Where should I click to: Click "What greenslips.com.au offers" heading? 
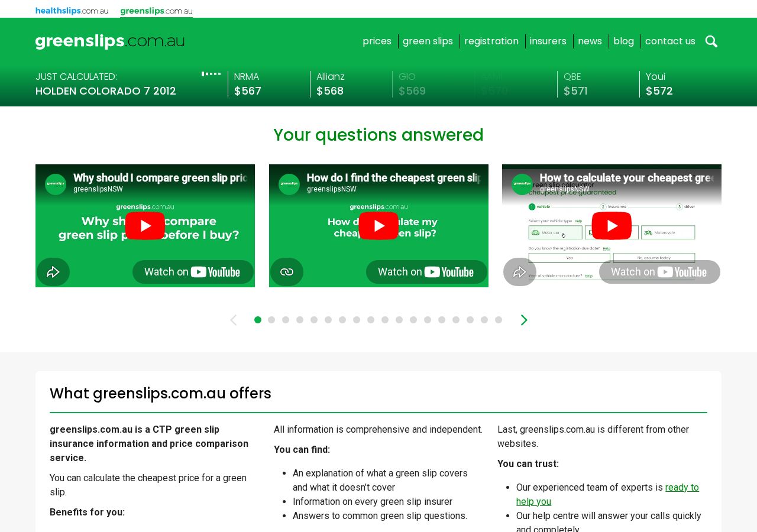click(160, 393)
